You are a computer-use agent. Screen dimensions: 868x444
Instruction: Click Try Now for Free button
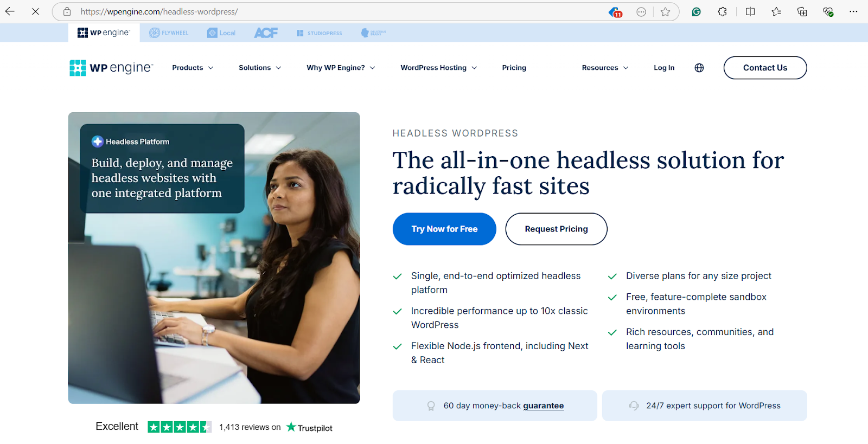444,229
